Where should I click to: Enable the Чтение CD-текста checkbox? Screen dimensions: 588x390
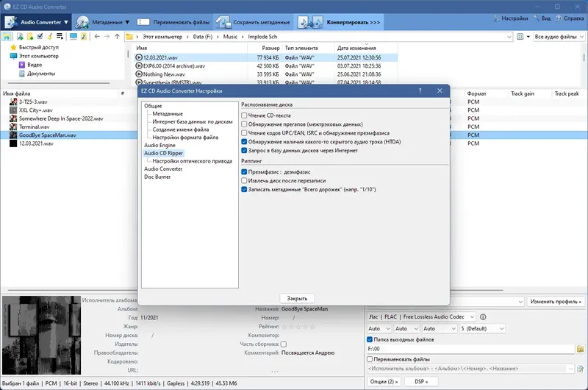coord(244,116)
